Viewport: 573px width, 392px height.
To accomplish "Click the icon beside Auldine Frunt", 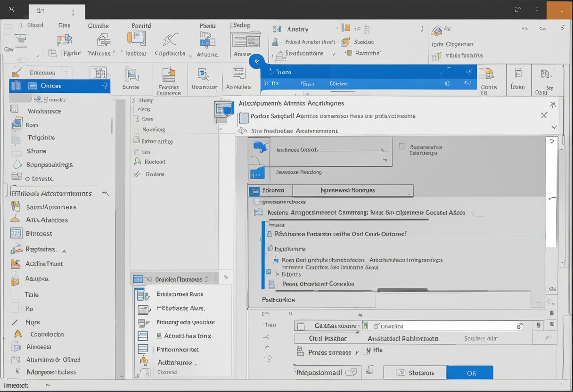I will pyautogui.click(x=16, y=264).
